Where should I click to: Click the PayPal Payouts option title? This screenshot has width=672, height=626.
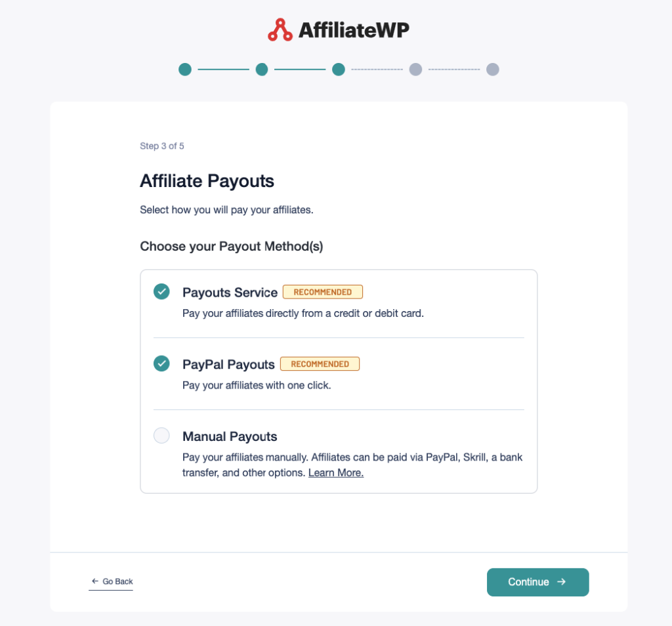click(228, 365)
